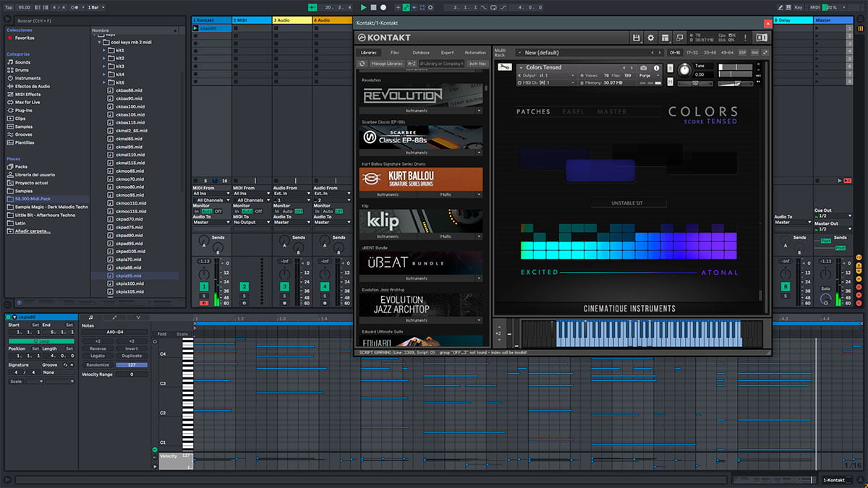Disarm track 1 red record button
Image resolution: width=868 pixels, height=488 pixels.
[x=204, y=303]
